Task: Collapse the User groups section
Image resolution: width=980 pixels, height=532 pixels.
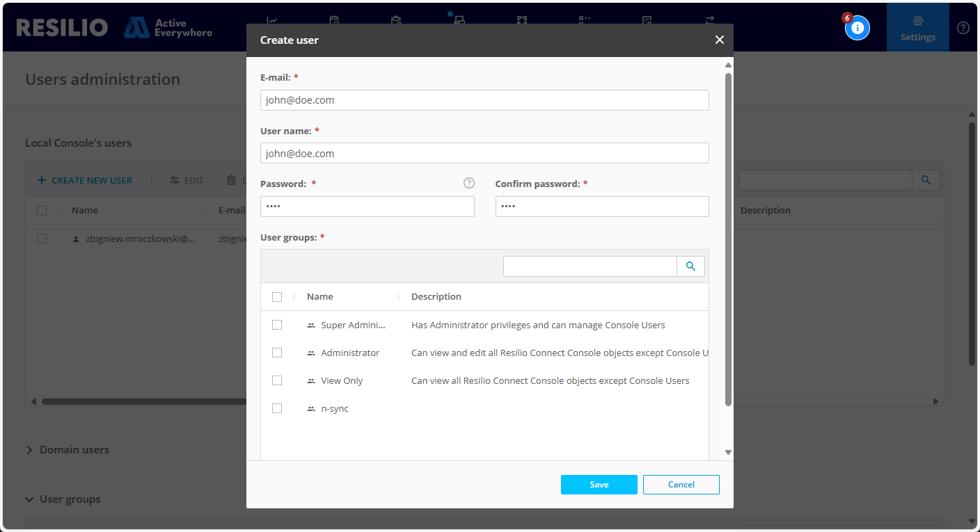Action: (x=30, y=499)
